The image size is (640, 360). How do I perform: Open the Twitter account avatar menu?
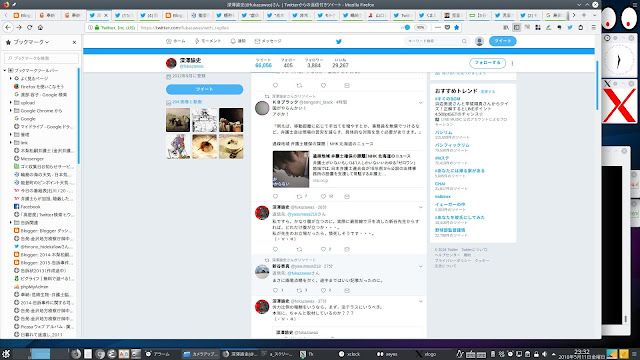[479, 41]
